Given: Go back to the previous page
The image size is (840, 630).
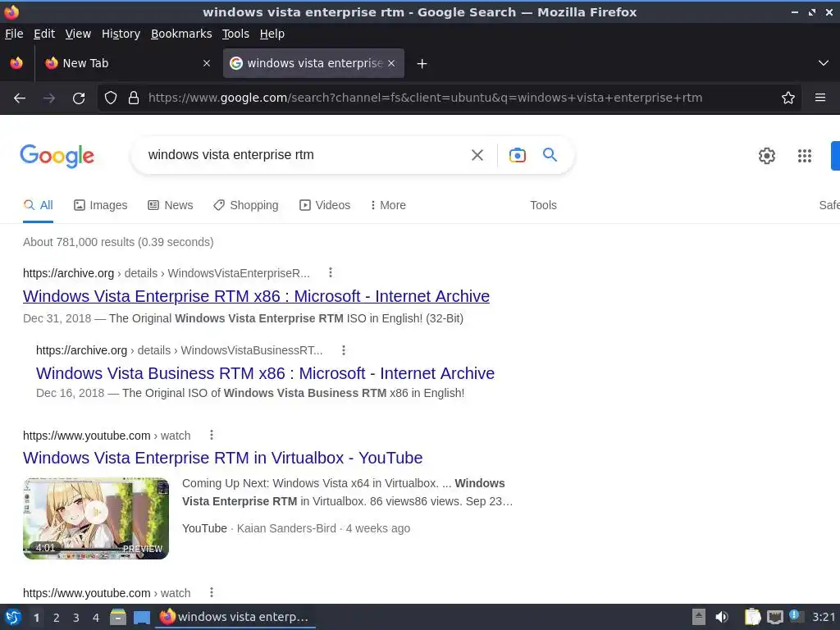Looking at the screenshot, I should pos(20,98).
